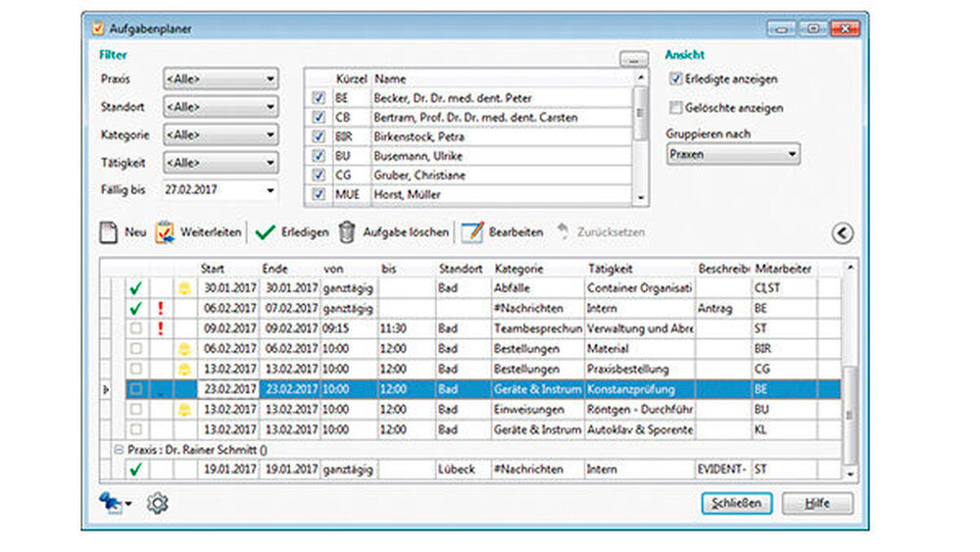Image resolution: width=980 pixels, height=552 pixels.
Task: Click the Weiterleiten forward icon
Action: tap(165, 232)
